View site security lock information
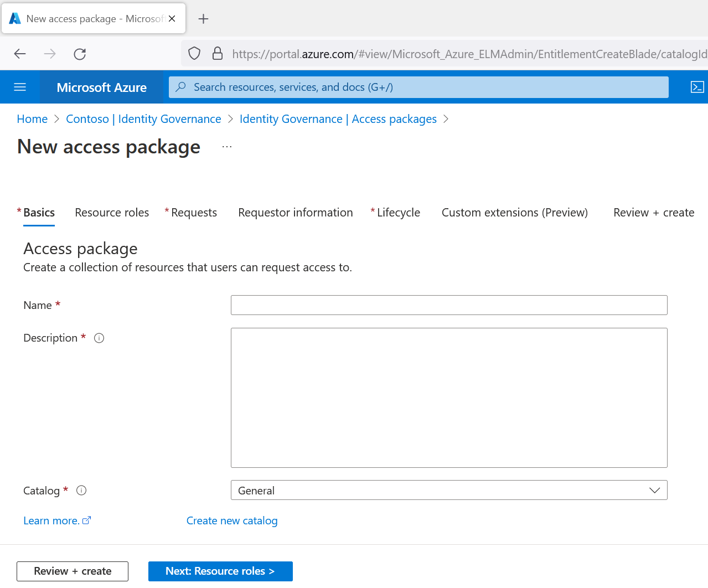This screenshot has height=588, width=708. click(x=218, y=54)
